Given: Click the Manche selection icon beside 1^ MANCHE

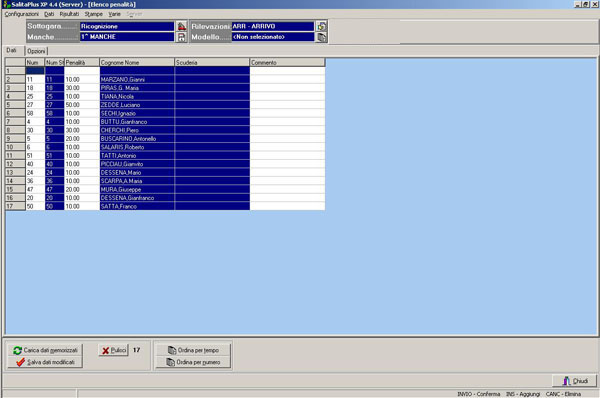Looking at the screenshot, I should 181,37.
